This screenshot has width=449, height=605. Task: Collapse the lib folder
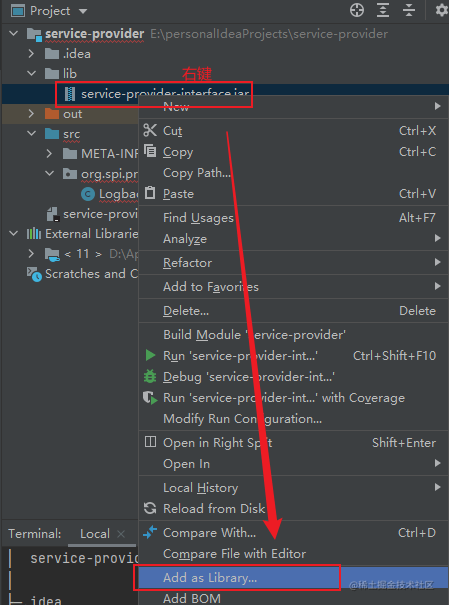(x=32, y=73)
